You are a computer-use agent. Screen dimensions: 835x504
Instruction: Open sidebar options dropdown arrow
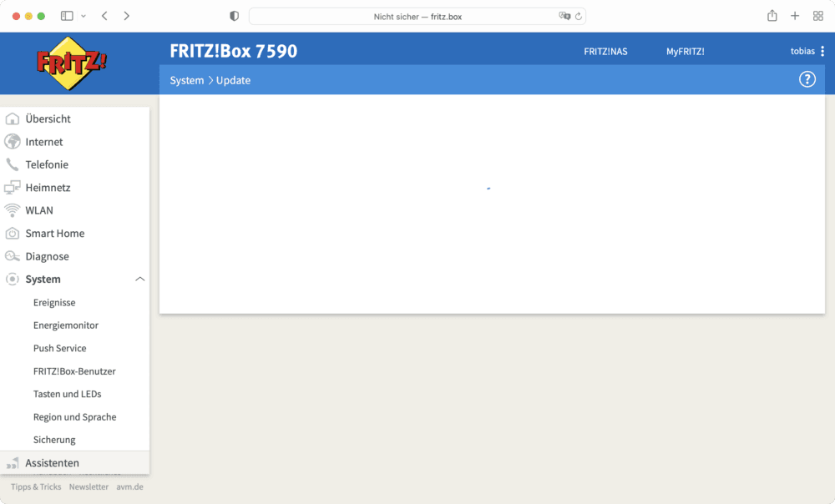(x=83, y=16)
